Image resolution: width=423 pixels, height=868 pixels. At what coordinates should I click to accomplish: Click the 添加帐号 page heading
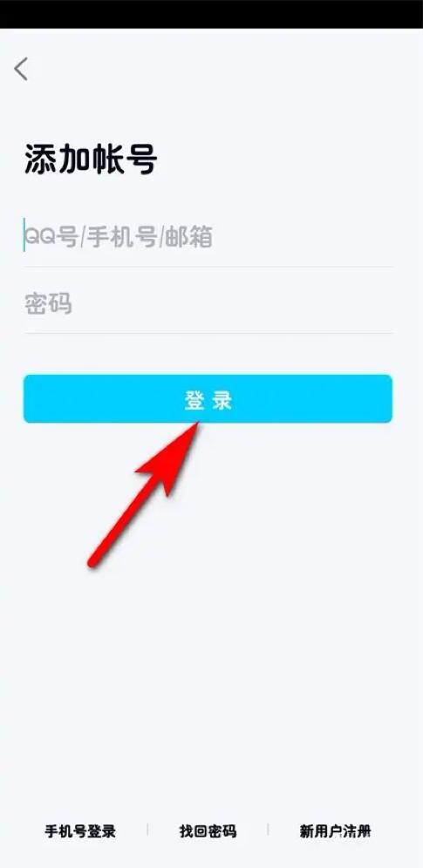pyautogui.click(x=91, y=160)
